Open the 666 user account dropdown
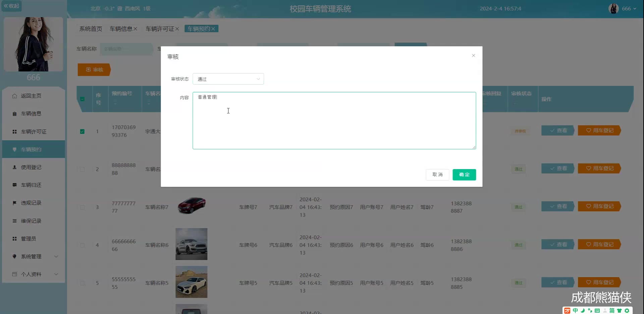Image resolution: width=644 pixels, height=314 pixels. point(629,9)
